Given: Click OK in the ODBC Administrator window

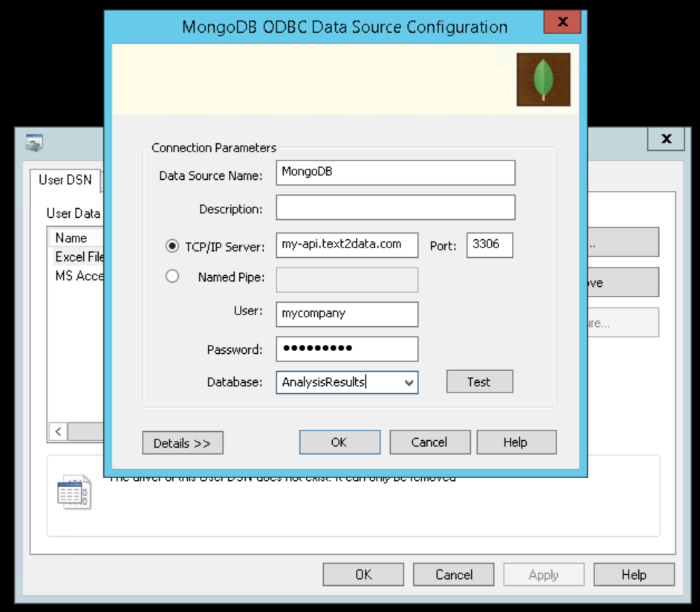Looking at the screenshot, I should tap(363, 575).
